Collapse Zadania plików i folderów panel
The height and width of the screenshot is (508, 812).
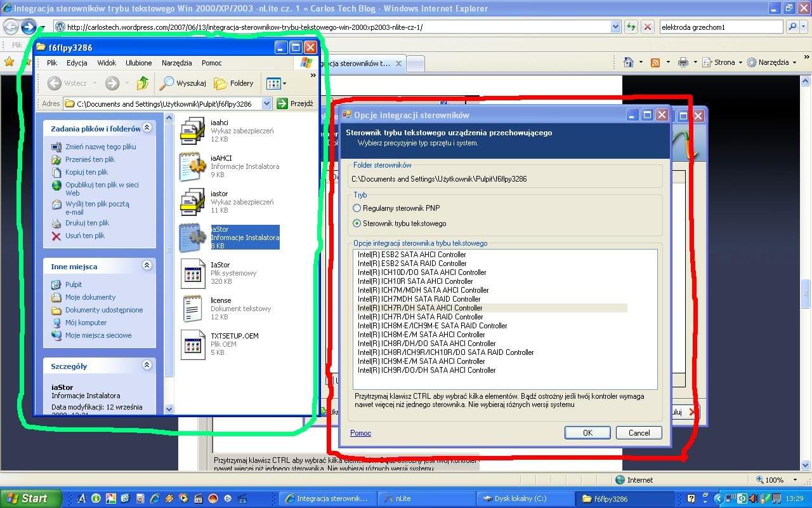click(x=147, y=128)
